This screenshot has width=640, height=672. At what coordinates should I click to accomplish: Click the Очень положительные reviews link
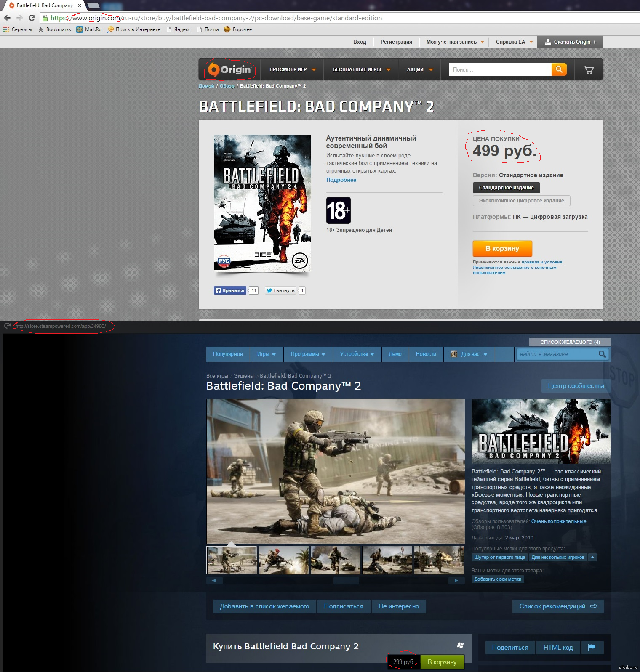559,521
